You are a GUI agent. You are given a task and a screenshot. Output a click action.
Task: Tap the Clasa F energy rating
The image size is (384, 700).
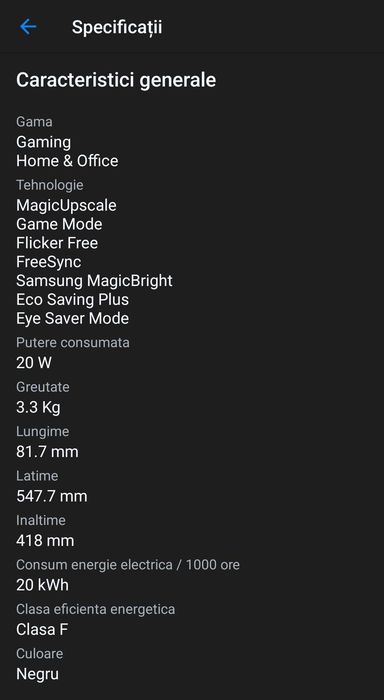pos(42,629)
